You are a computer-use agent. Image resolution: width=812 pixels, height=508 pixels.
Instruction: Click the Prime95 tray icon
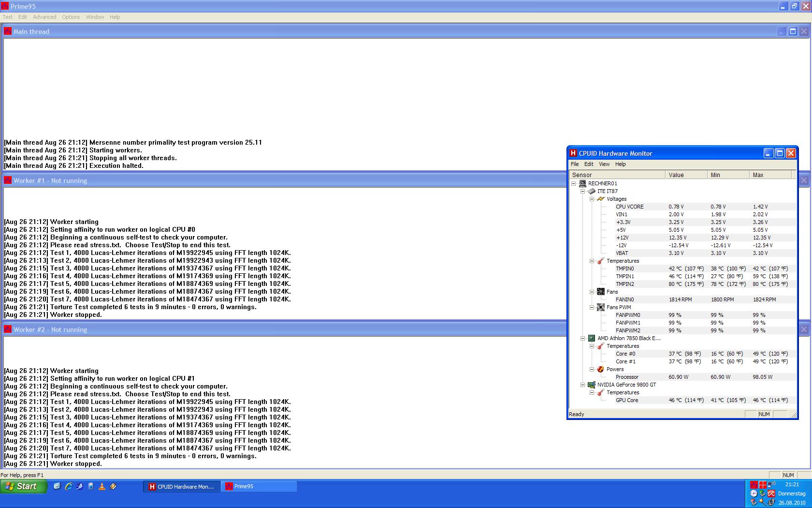coord(754,485)
